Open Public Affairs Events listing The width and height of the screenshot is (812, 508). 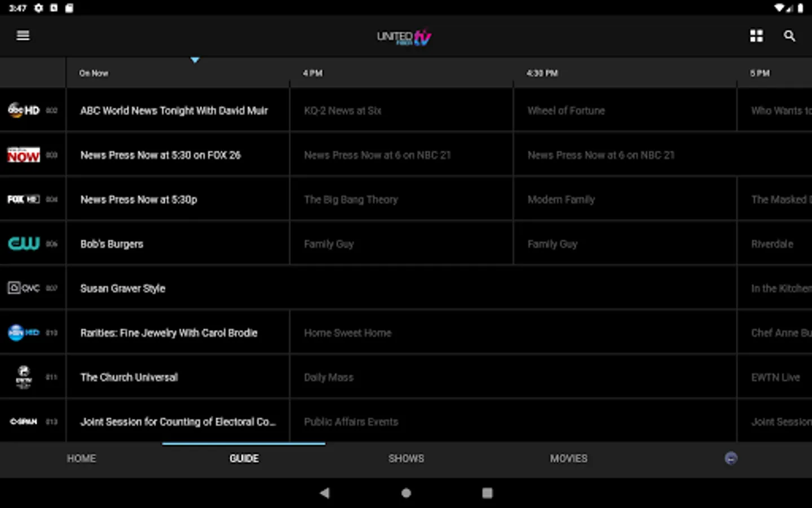pyautogui.click(x=513, y=421)
